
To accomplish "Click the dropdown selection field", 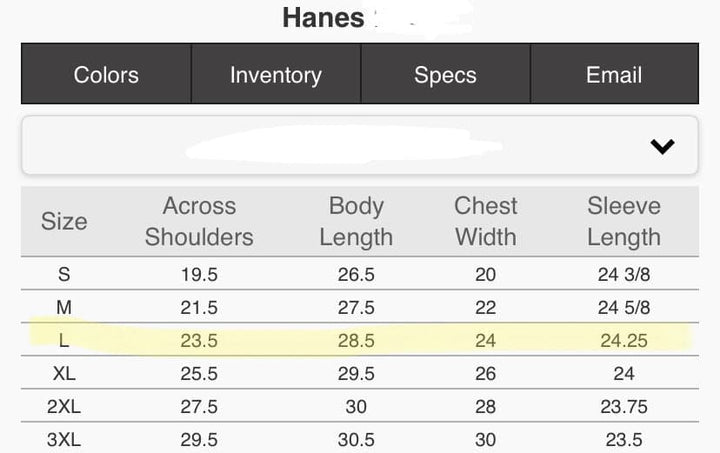I will click(x=360, y=145).
